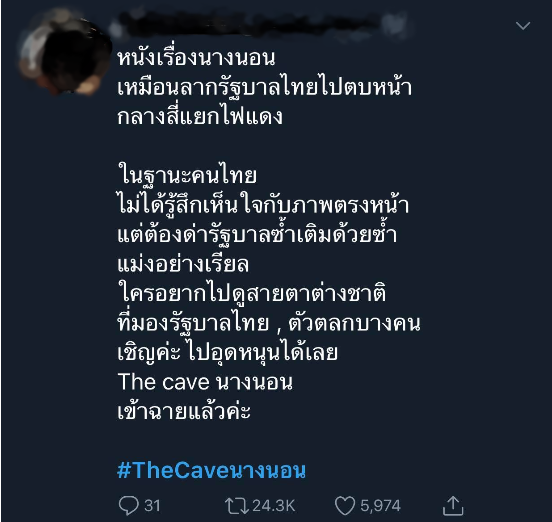Click the 24.3K retweet count
This screenshot has height=522, width=552.
(x=274, y=506)
